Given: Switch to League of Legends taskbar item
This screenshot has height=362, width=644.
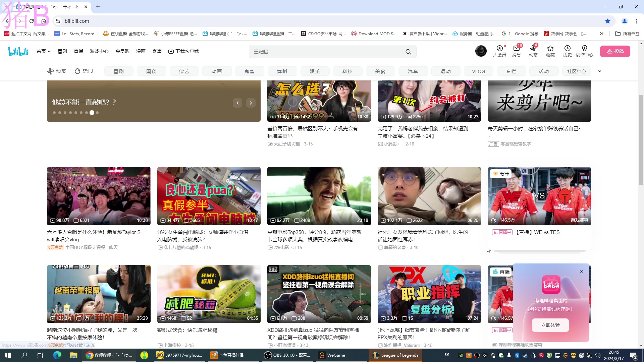Looking at the screenshot, I should coord(396,355).
